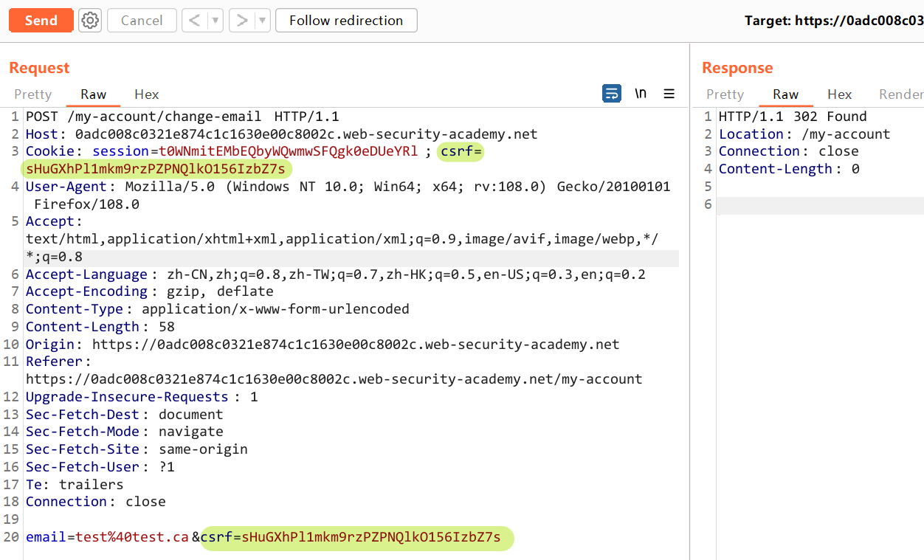Click the Location header line in the response

point(804,134)
